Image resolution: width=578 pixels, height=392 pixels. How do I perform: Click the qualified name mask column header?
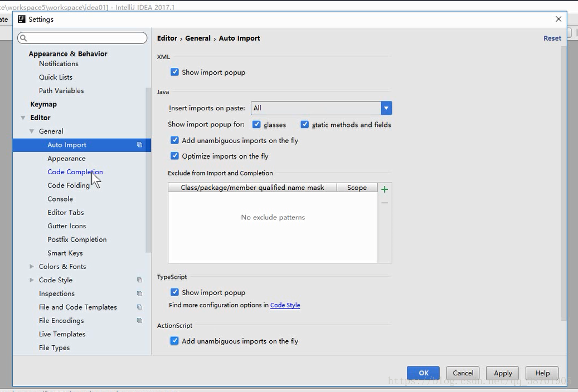pos(252,188)
